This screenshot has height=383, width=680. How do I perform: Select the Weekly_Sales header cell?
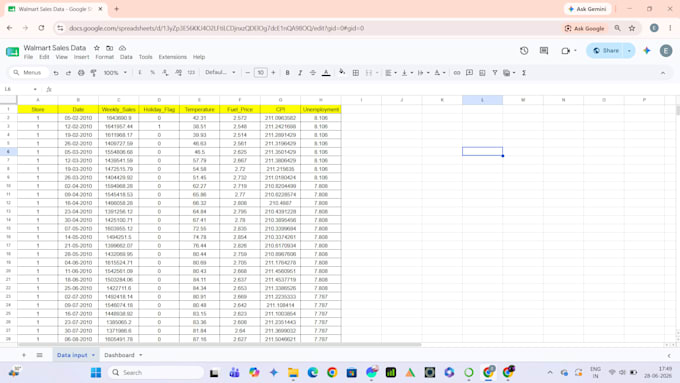[x=118, y=109]
